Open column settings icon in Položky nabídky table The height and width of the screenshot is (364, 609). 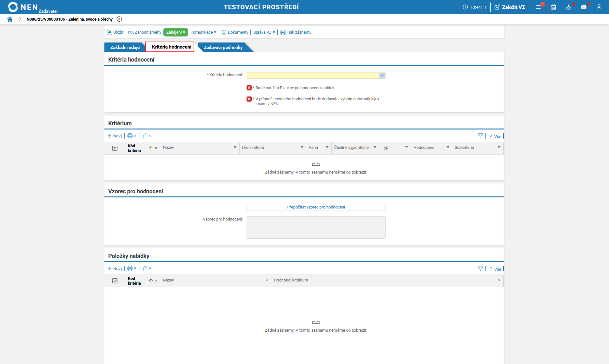115,281
